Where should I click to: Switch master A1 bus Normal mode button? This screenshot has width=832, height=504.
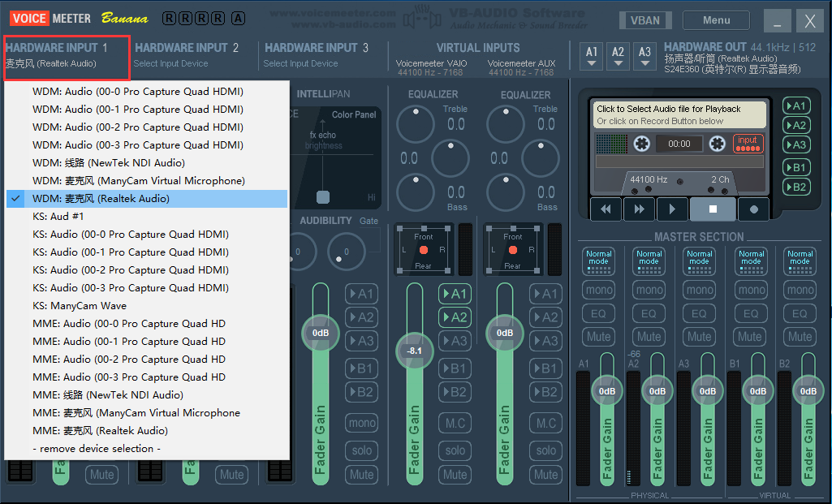tap(598, 261)
